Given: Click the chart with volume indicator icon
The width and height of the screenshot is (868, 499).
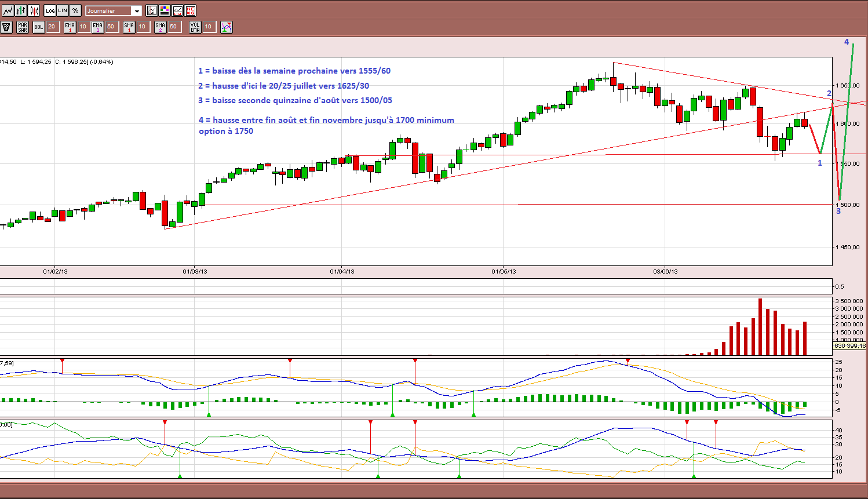Looking at the screenshot, I should point(177,10).
